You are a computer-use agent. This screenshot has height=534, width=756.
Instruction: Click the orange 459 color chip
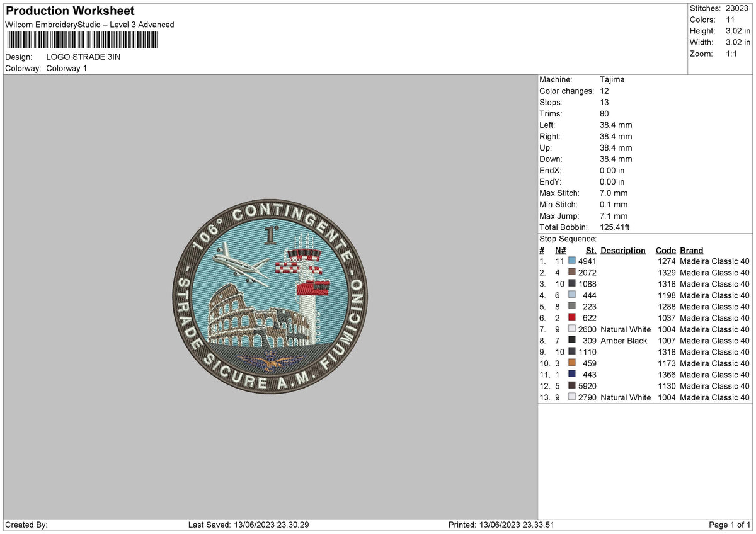point(572,363)
